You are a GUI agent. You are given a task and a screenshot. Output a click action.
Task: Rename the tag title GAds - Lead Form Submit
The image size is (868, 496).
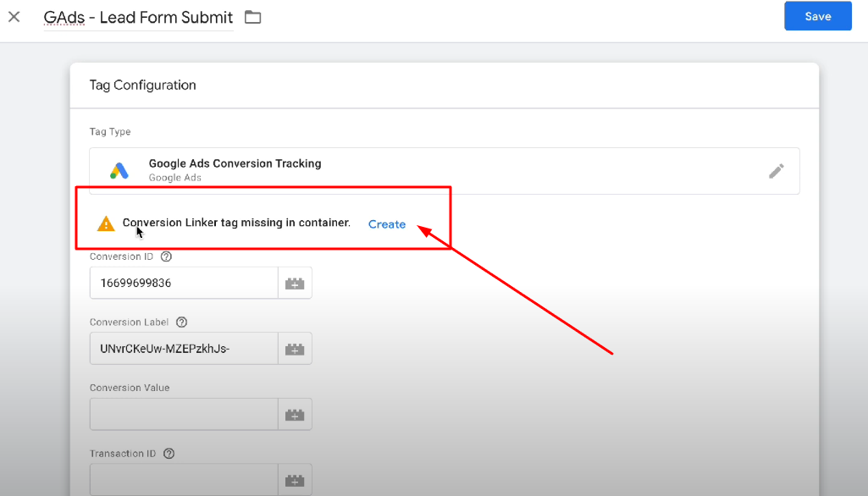tap(138, 18)
